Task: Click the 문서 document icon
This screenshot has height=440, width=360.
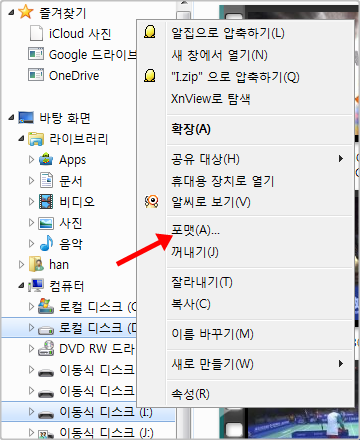Action: click(46, 180)
